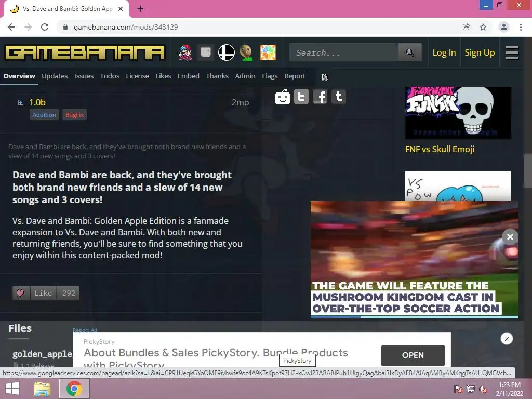Click the Like button label
Image resolution: width=532 pixels, height=399 pixels.
tap(44, 293)
